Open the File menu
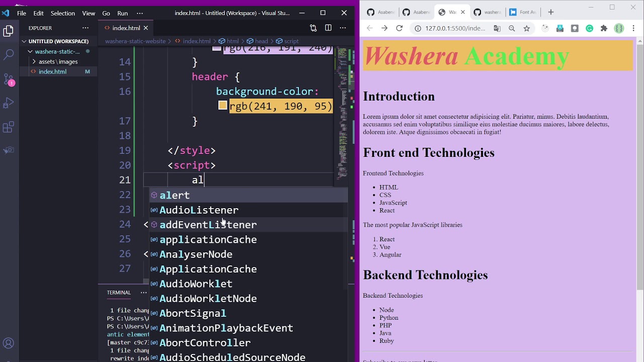The width and height of the screenshot is (644, 362). point(22,13)
